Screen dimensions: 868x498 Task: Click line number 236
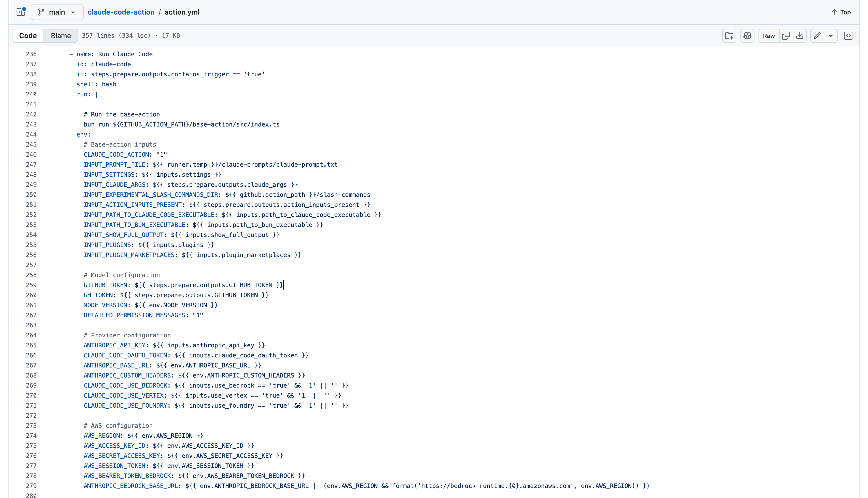pyautogui.click(x=31, y=54)
